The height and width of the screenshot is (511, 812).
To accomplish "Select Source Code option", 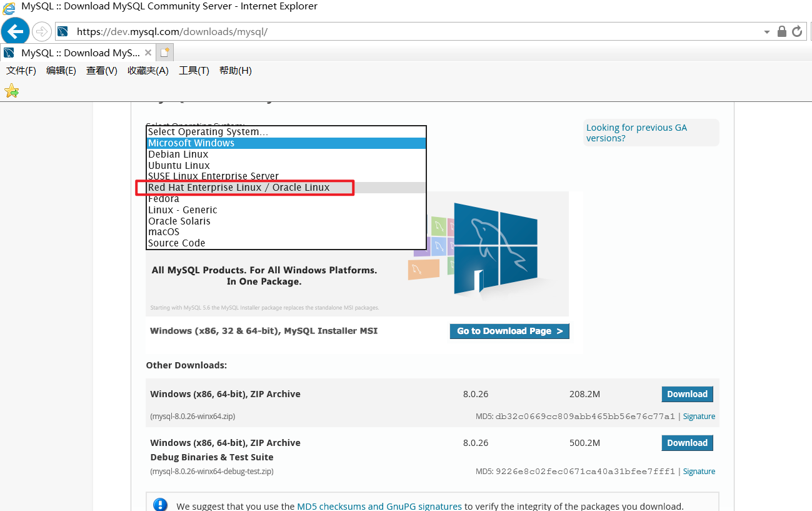I will [x=286, y=243].
